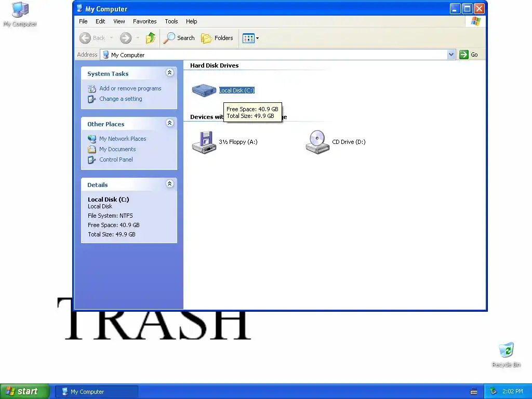Image resolution: width=532 pixels, height=399 pixels.
Task: Select the CD Drive (D:) icon
Action: coord(317,142)
